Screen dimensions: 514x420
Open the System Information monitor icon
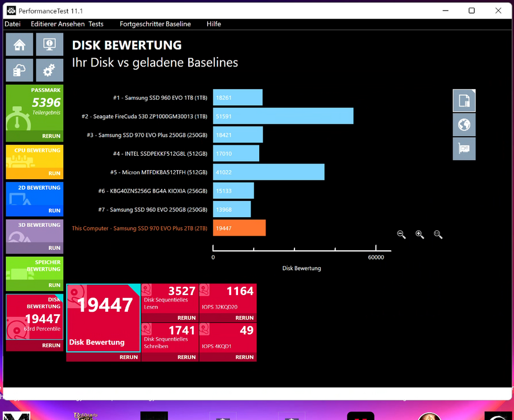pyautogui.click(x=49, y=44)
